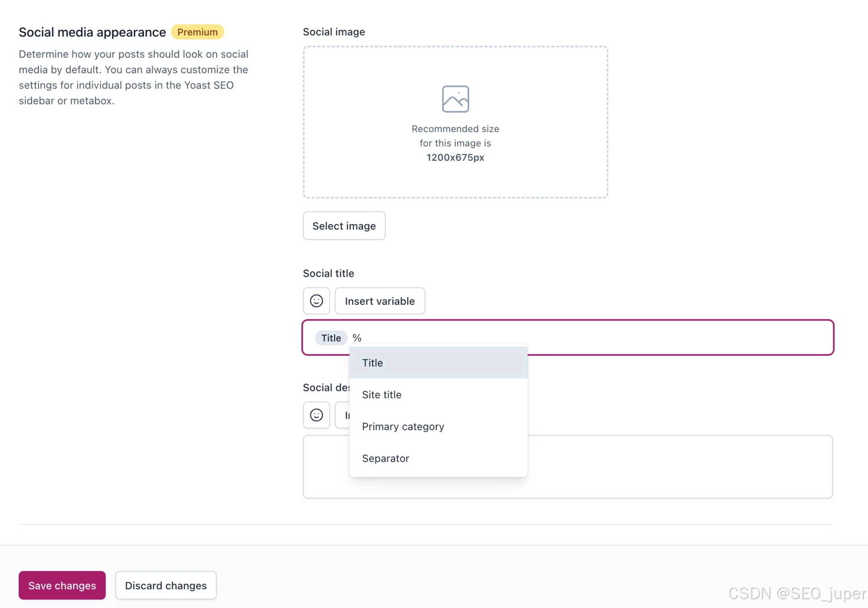
Task: Click the image placeholder icon
Action: [455, 99]
